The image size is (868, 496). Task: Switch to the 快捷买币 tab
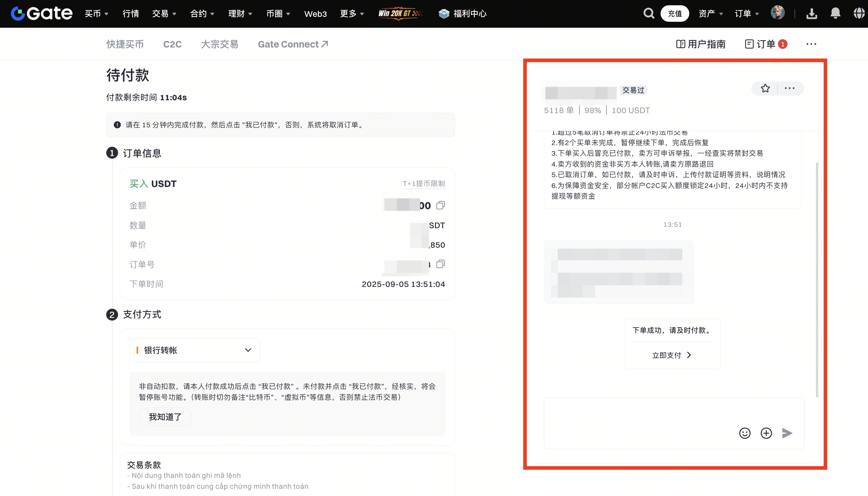[x=125, y=44]
